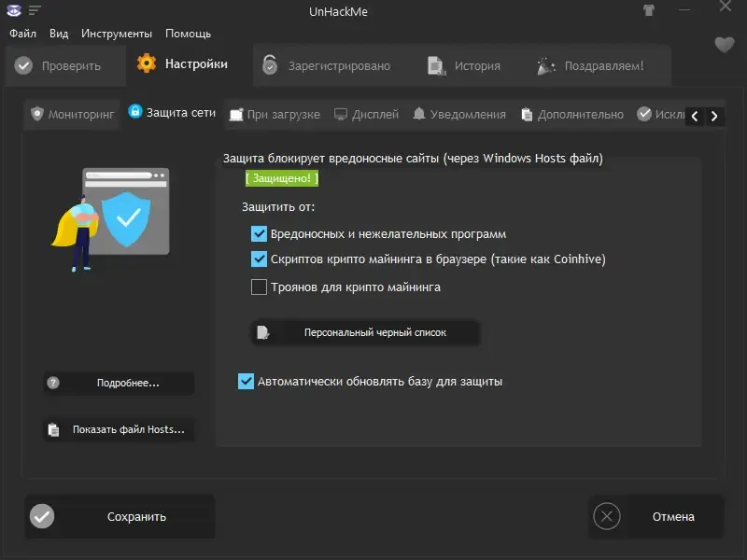Click the Зарегистрировано lock icon
The height and width of the screenshot is (560, 747).
click(271, 64)
